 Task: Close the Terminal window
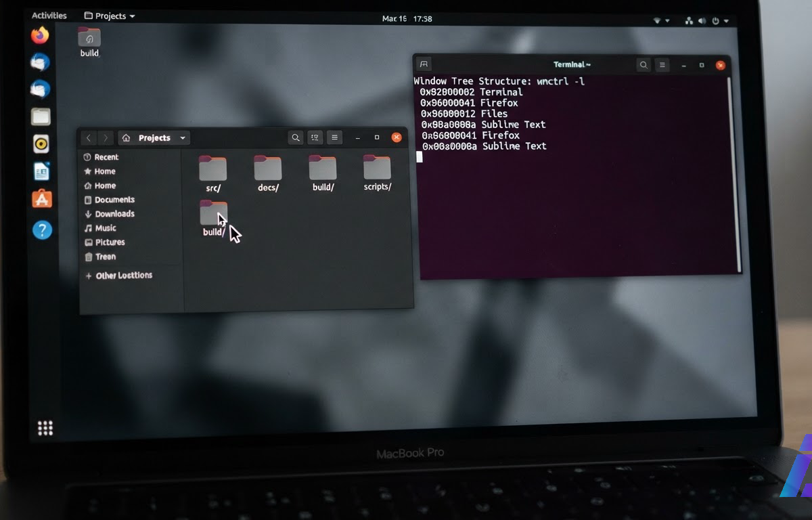[721, 66]
